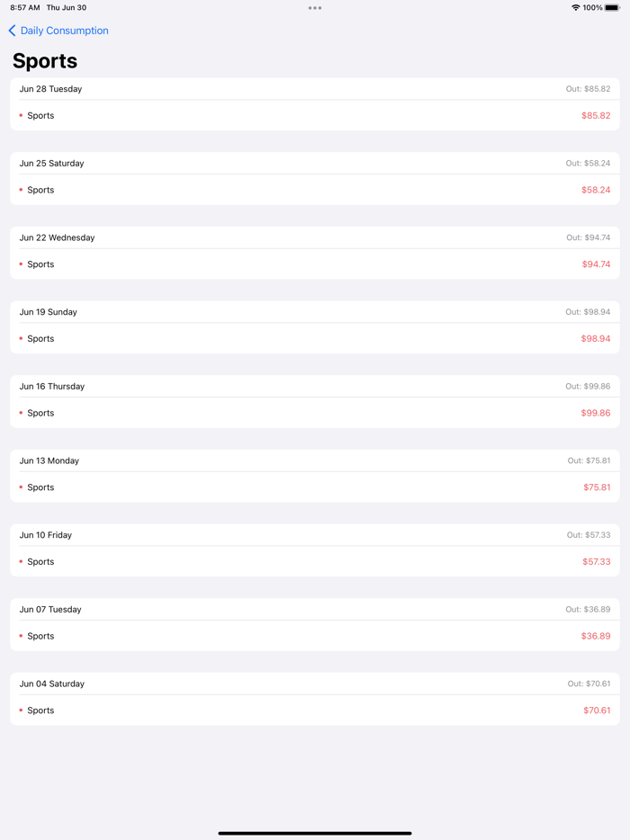Tap the time 8:57 AM in the status bar
The width and height of the screenshot is (630, 840).
(x=21, y=7)
